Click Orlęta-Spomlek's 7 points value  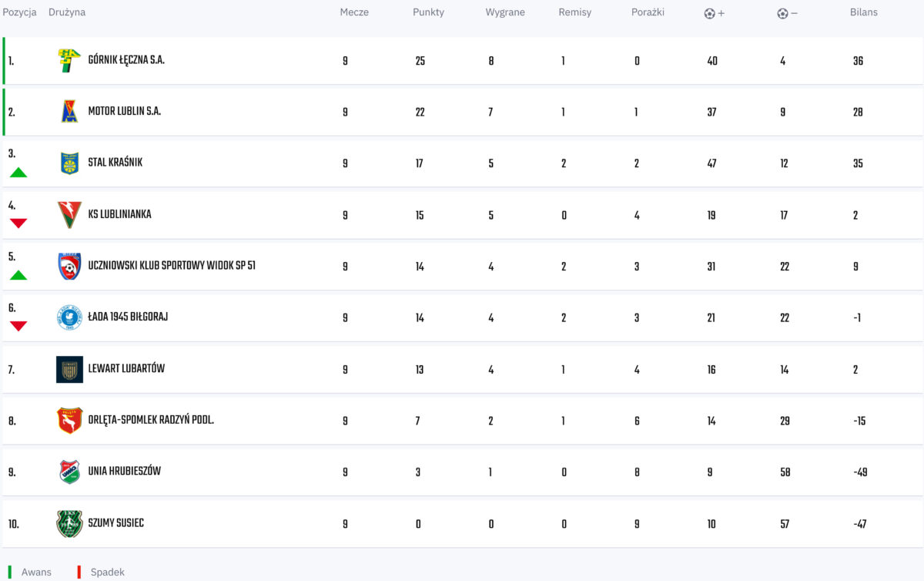pos(417,421)
